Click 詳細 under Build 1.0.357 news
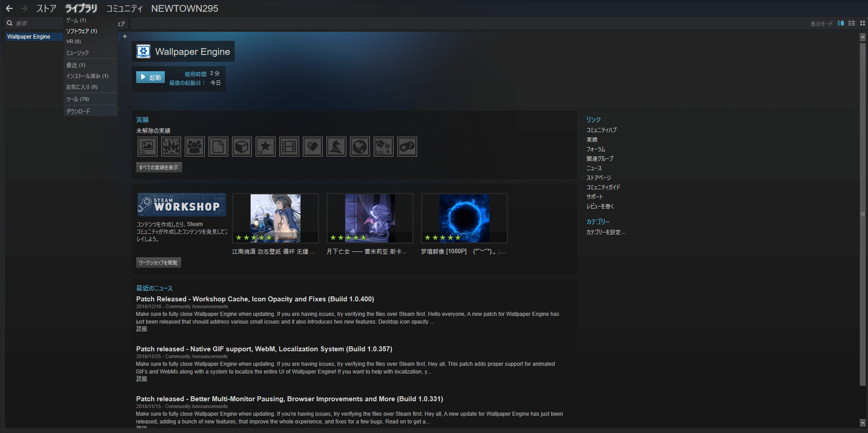 142,379
